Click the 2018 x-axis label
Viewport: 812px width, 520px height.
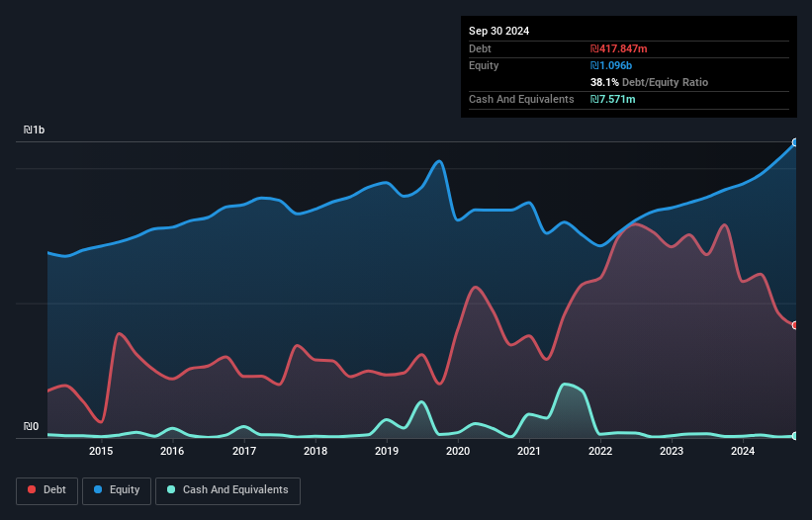(x=316, y=452)
